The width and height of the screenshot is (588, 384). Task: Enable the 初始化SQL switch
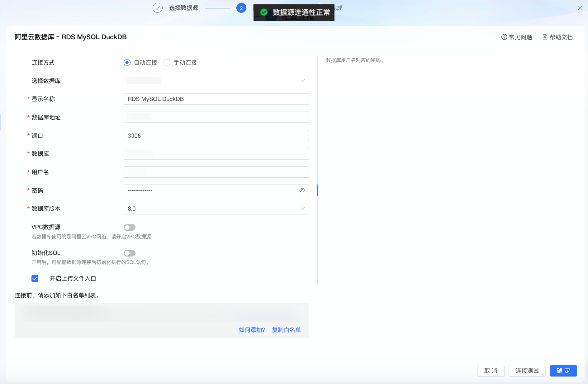point(130,253)
